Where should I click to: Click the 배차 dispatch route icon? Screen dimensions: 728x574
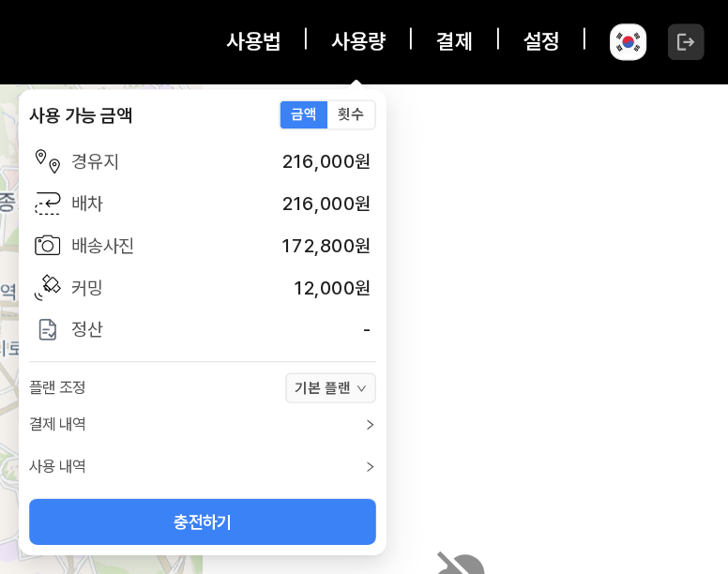(x=47, y=204)
